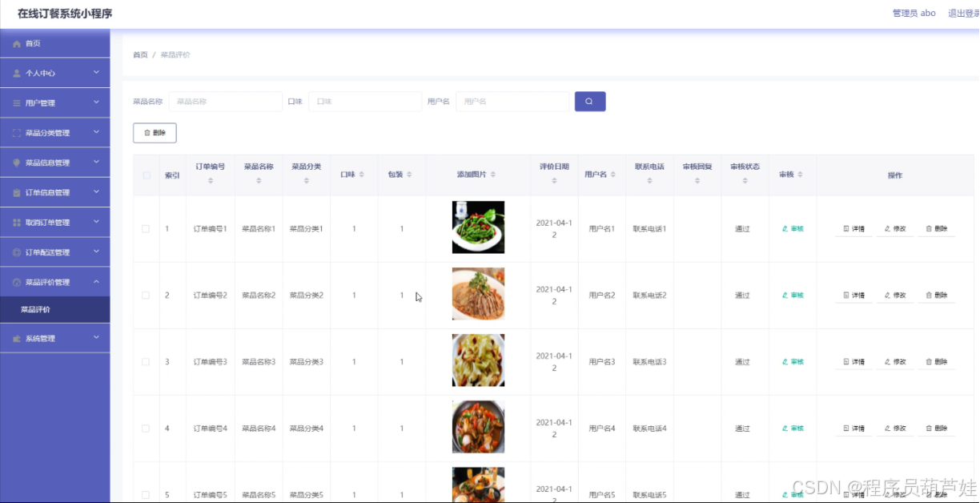The width and height of the screenshot is (980, 503).
Task: Click the grid icon beside 取消订单管理
Action: click(x=17, y=223)
